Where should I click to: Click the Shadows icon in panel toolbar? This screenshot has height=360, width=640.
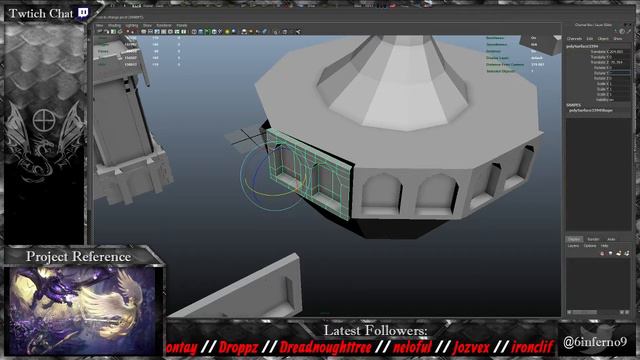pos(234,32)
